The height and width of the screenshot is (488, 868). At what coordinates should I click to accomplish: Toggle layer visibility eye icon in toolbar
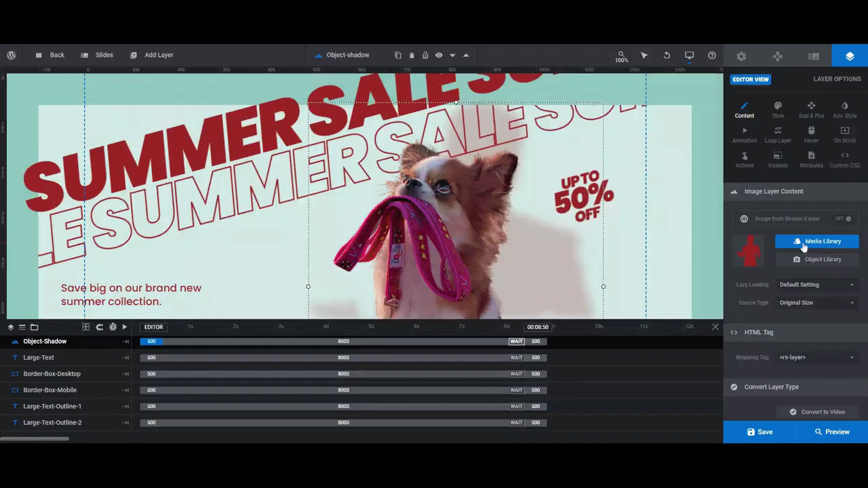439,55
